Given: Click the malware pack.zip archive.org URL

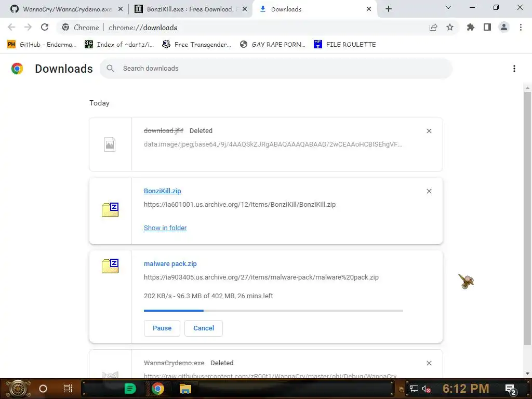Looking at the screenshot, I should [261, 277].
